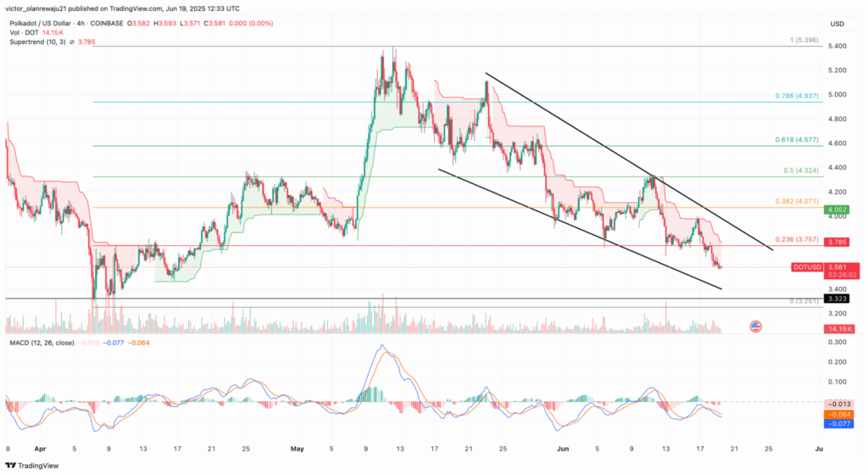Click the high value H3.593 in legend
The image size is (868, 475).
tap(164, 23)
